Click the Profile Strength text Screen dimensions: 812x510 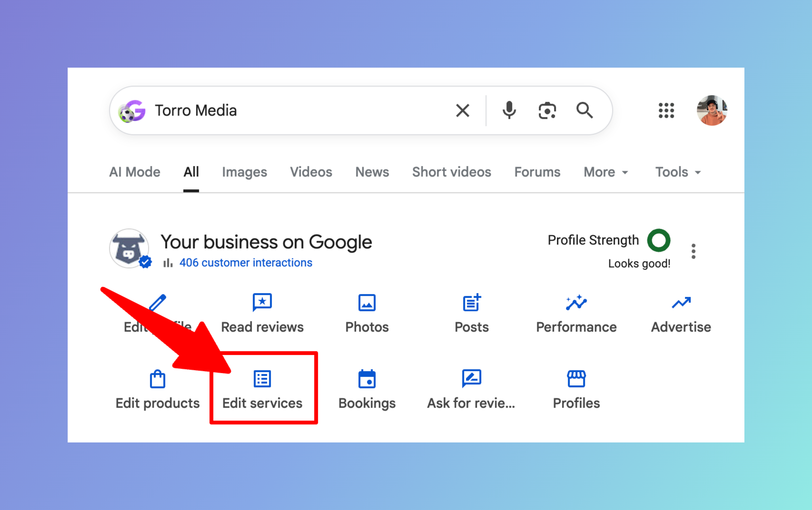(x=593, y=240)
